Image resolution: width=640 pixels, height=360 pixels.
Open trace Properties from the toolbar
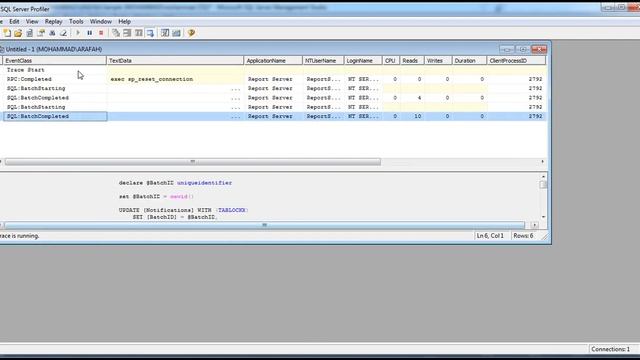tap(41, 33)
